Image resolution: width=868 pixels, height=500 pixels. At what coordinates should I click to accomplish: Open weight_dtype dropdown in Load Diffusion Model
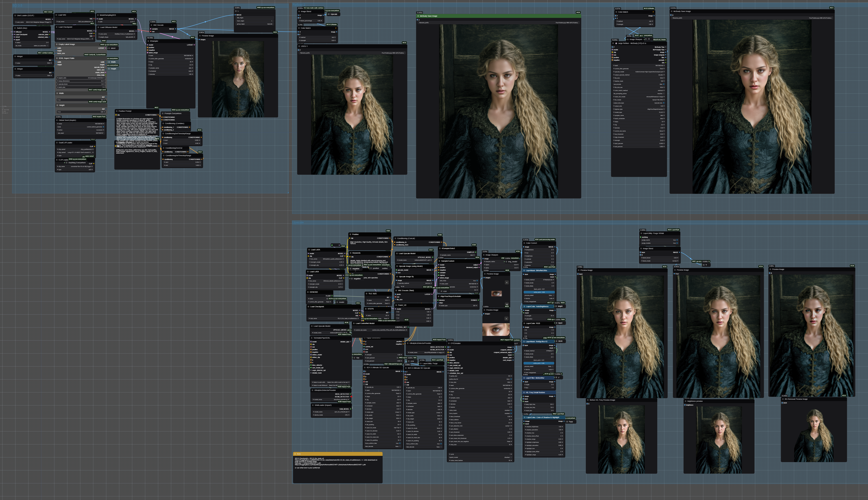117,37
